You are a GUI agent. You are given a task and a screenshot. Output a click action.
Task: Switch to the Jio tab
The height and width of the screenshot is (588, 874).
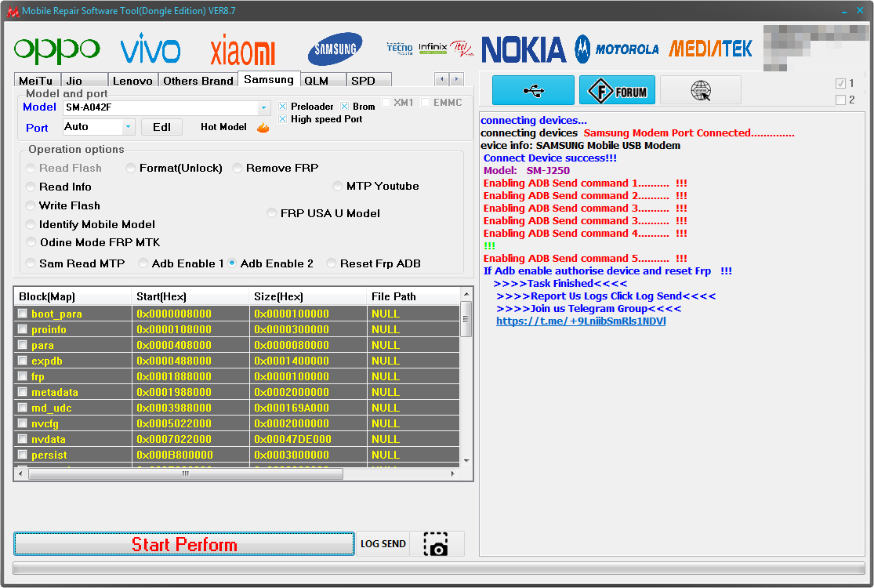[x=84, y=80]
